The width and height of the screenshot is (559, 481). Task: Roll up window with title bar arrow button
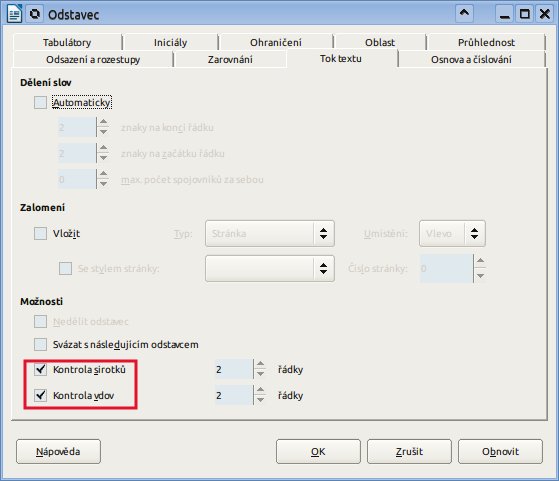point(464,14)
